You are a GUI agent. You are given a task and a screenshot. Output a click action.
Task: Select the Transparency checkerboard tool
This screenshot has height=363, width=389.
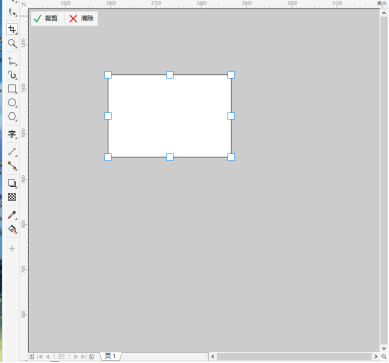[12, 197]
